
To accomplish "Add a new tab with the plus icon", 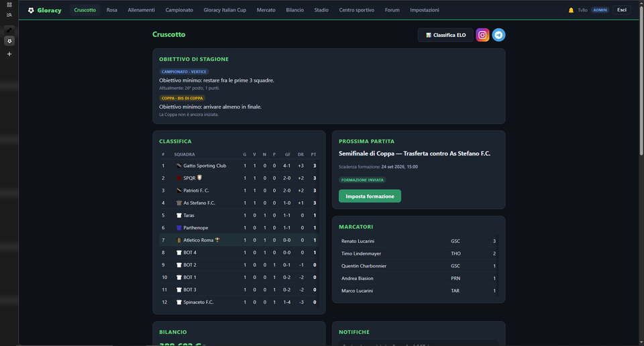I will 9,54.
